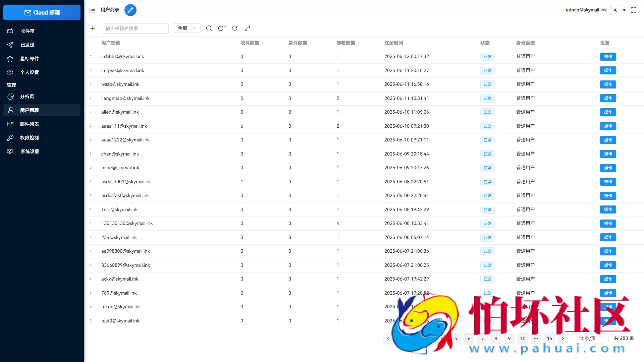Click 操作 button for allen@skymail.ink
The height and width of the screenshot is (362, 644).
click(608, 112)
